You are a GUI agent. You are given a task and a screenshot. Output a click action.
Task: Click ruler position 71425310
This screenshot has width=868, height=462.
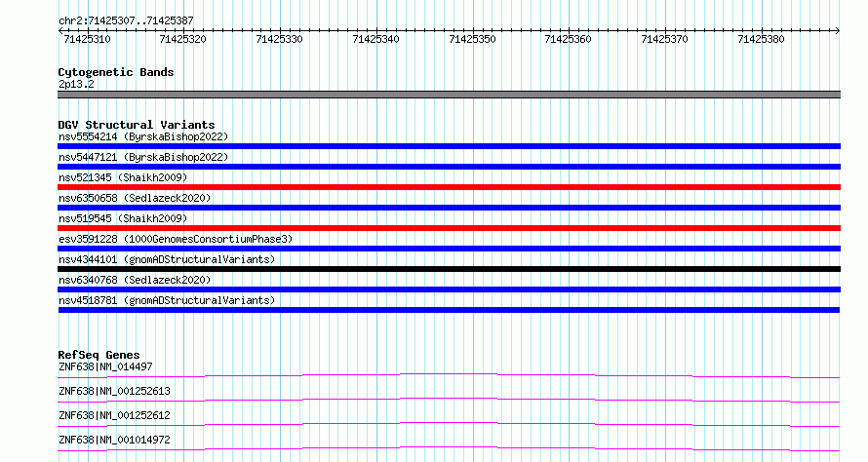(x=88, y=39)
